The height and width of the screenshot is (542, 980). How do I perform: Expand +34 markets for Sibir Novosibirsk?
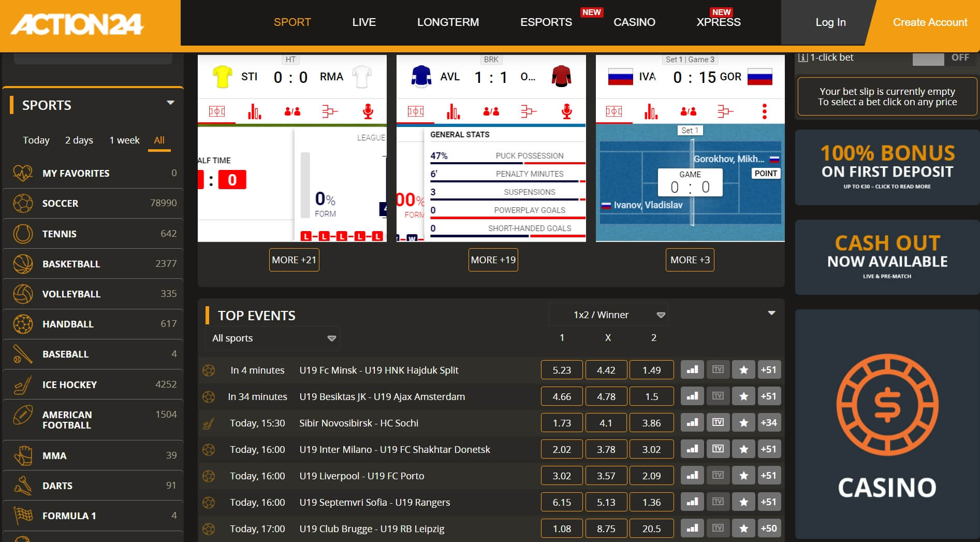[769, 423]
